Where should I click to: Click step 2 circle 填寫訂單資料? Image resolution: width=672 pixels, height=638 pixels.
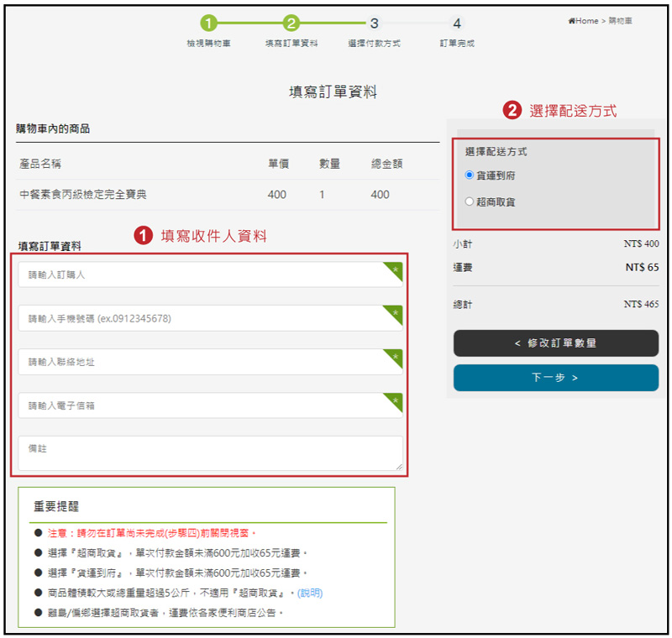pos(291,24)
